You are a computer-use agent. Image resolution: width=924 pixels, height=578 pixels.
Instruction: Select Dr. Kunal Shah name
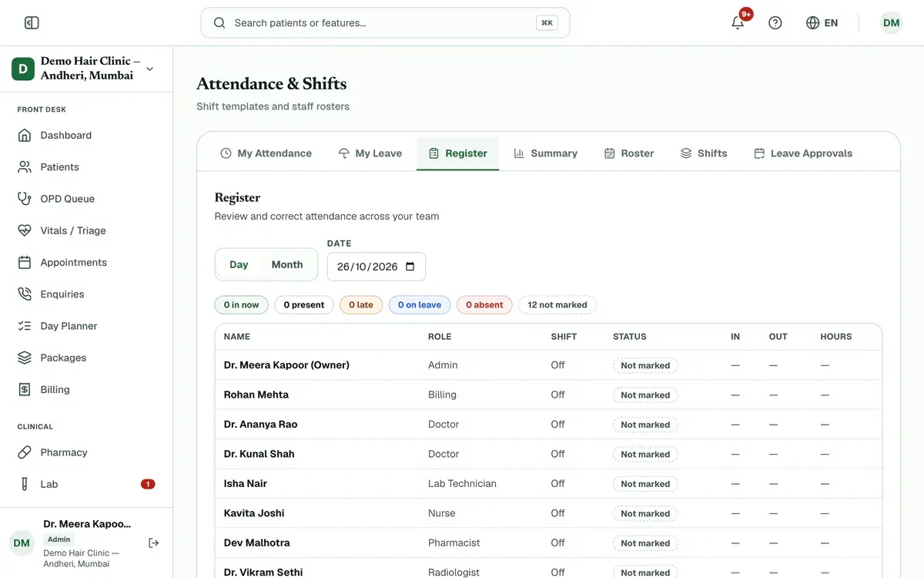(x=259, y=454)
